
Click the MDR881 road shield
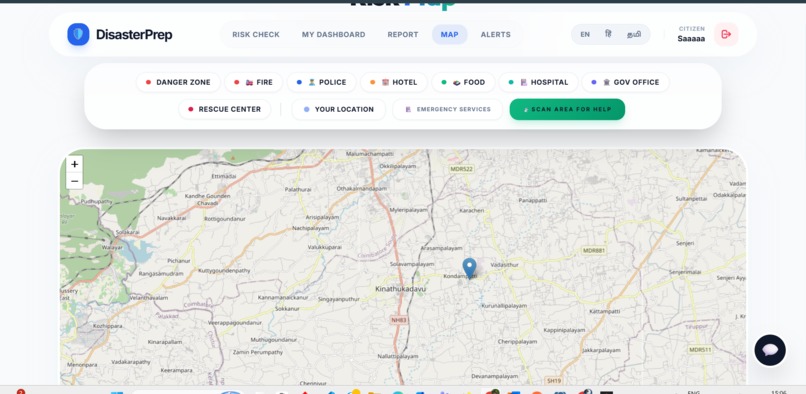[x=594, y=250]
